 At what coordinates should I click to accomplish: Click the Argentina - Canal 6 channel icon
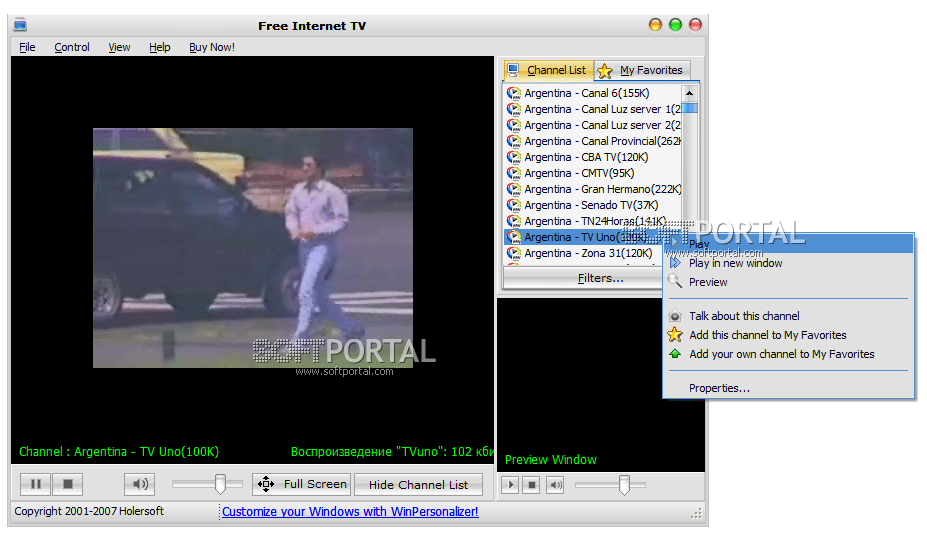[x=513, y=93]
